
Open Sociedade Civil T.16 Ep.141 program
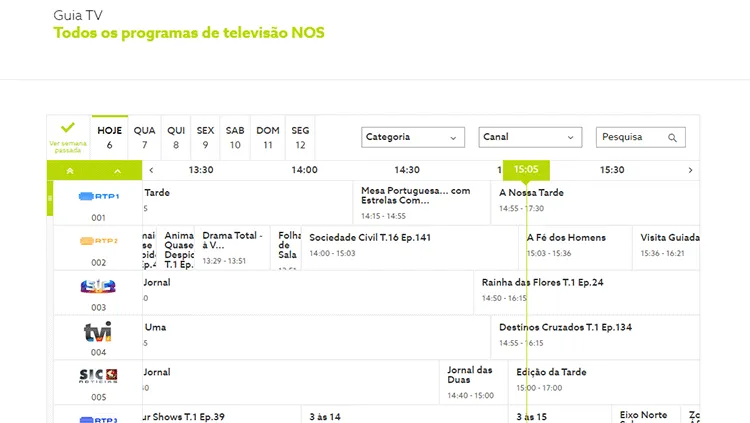point(410,248)
